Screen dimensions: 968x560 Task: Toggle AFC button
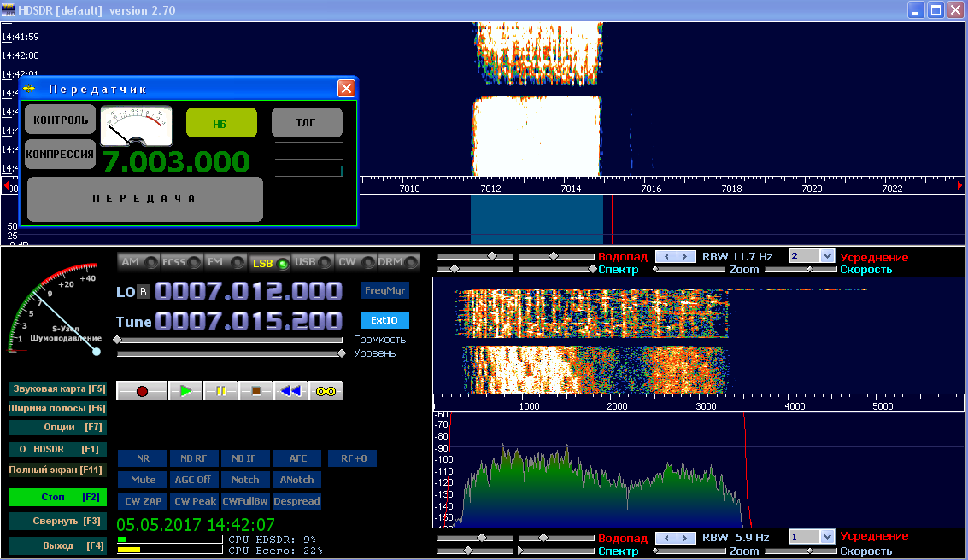tap(297, 459)
